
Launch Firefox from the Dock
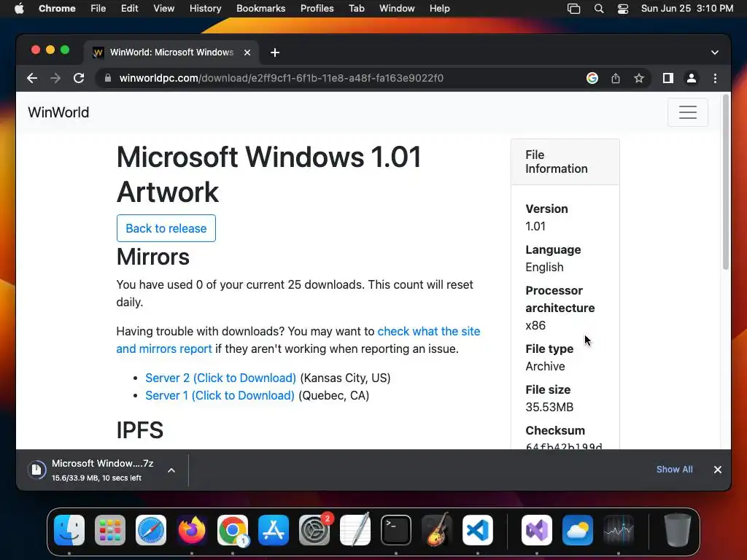192,530
